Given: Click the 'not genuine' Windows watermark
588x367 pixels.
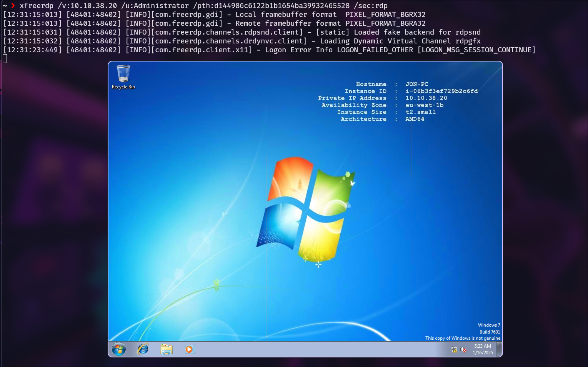Looking at the screenshot, I should coord(463,338).
